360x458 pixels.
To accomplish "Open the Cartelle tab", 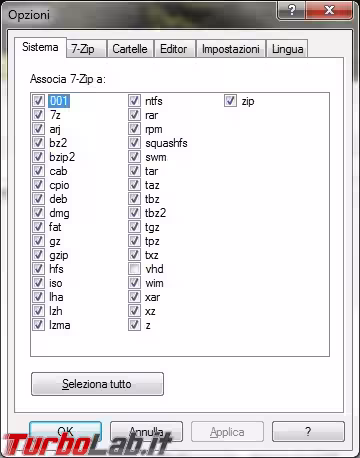I will click(x=130, y=49).
